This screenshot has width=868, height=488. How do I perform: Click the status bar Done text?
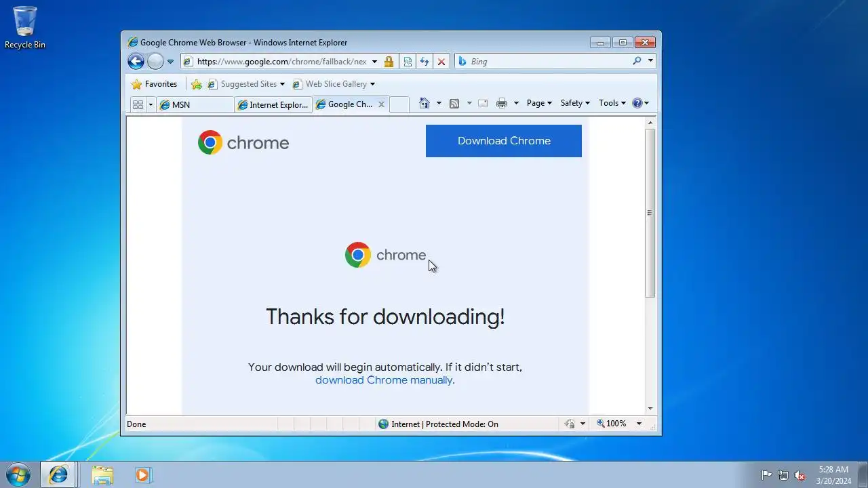(x=136, y=424)
